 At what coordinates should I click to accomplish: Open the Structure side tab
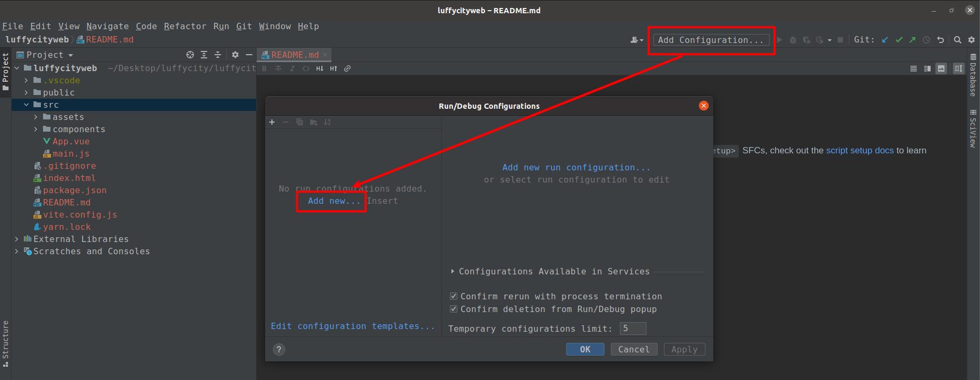5,344
